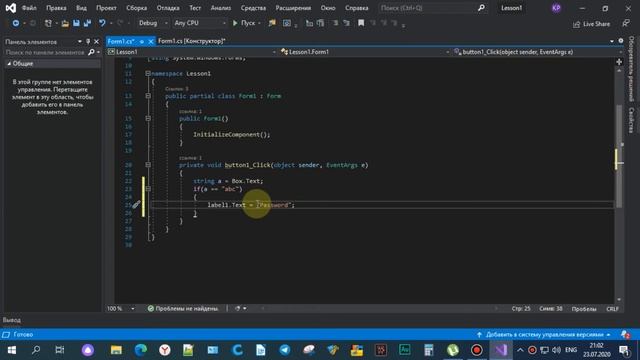
Task: Open Telegram from the taskbar
Action: click(284, 350)
